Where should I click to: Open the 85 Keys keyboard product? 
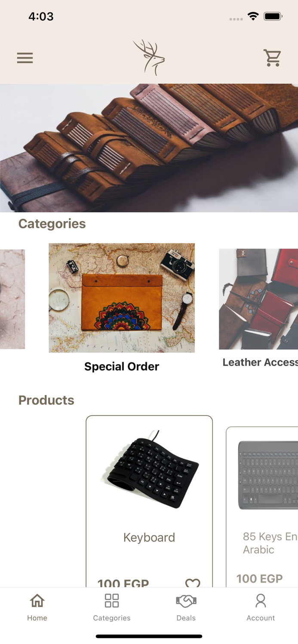tap(262, 507)
